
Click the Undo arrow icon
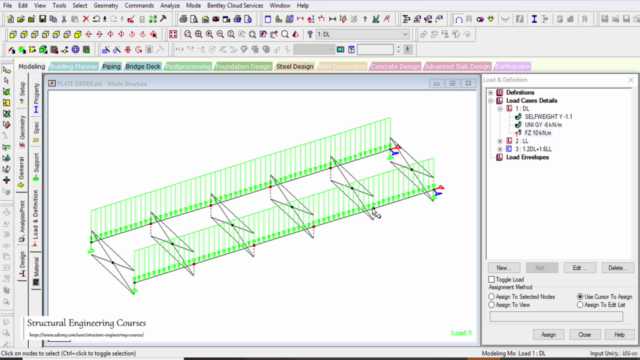point(96,19)
